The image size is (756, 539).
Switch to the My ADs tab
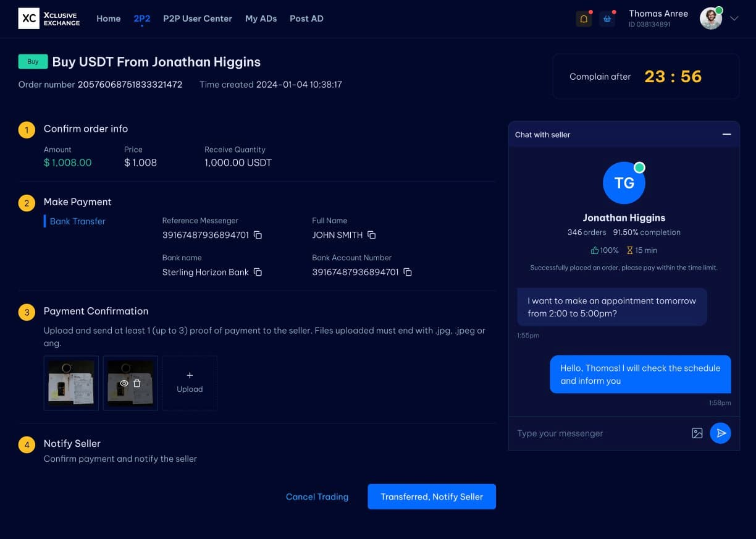[261, 19]
